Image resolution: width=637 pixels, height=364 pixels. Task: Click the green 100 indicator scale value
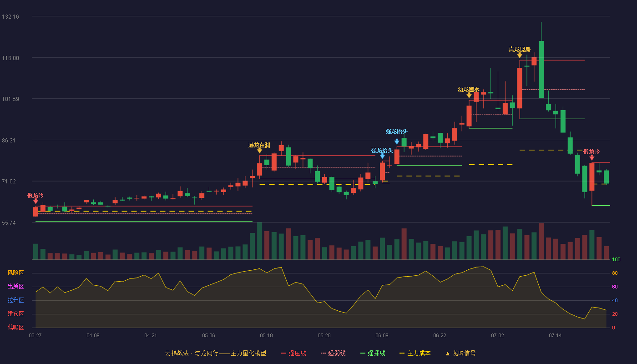616,259
